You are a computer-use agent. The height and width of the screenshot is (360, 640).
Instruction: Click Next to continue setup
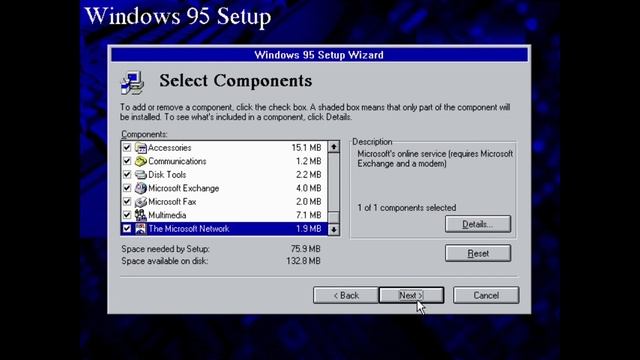(411, 295)
